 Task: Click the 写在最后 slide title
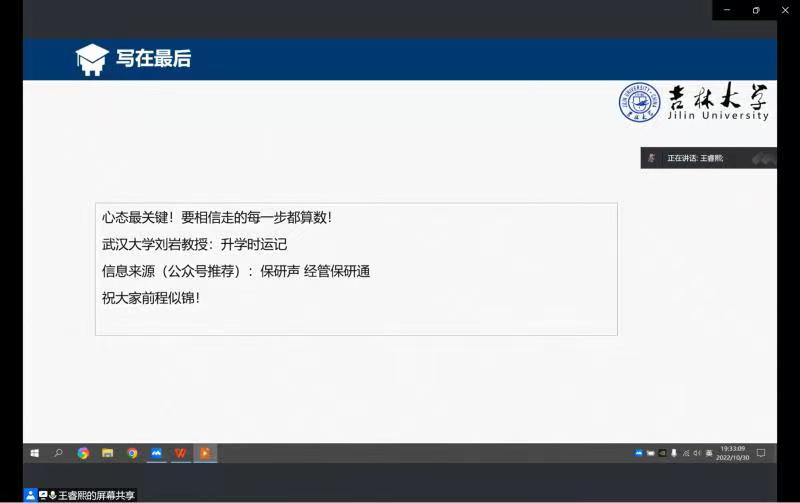click(153, 59)
